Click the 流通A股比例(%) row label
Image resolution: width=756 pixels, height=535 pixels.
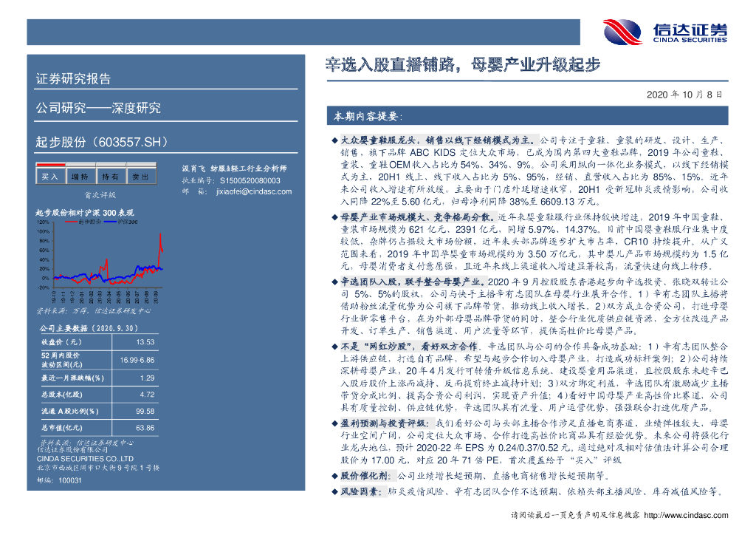click(70, 412)
